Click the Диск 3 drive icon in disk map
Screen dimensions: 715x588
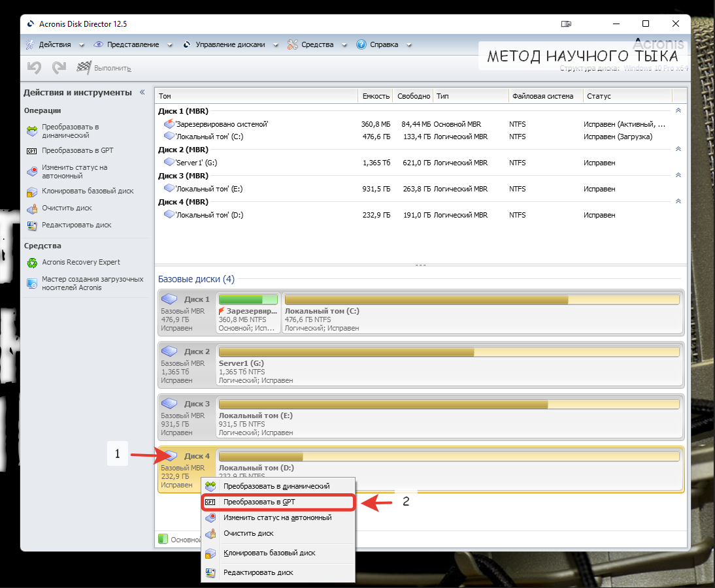169,403
